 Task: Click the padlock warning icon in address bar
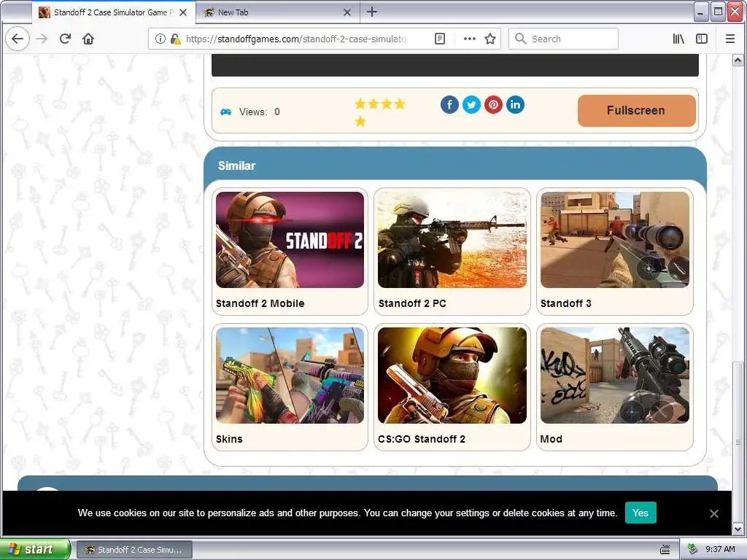pyautogui.click(x=175, y=39)
